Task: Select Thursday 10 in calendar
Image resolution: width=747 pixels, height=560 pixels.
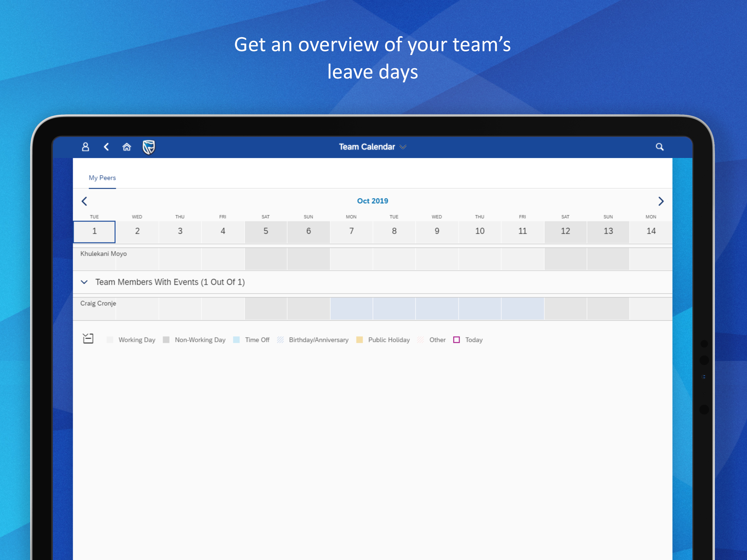Action: 480,232
